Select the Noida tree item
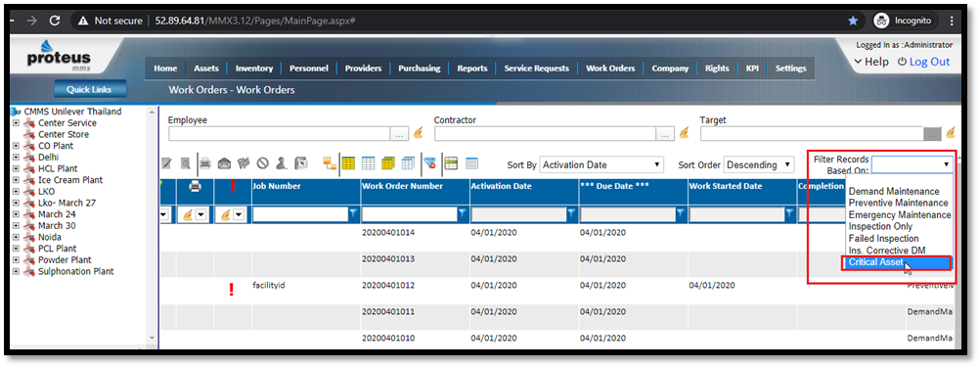Viewport: 980px width, 368px height. (49, 237)
